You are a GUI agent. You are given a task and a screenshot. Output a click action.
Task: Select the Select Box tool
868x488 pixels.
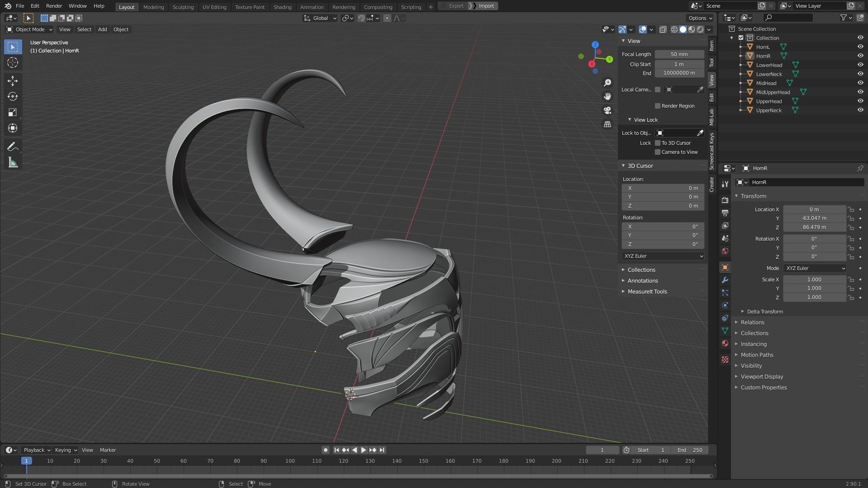[x=13, y=47]
